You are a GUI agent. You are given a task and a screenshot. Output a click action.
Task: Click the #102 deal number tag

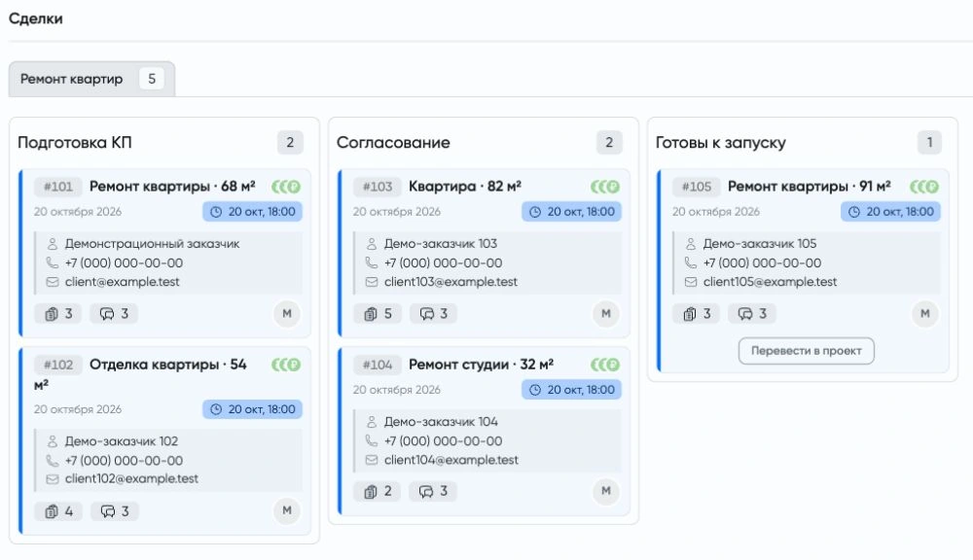[x=57, y=365]
